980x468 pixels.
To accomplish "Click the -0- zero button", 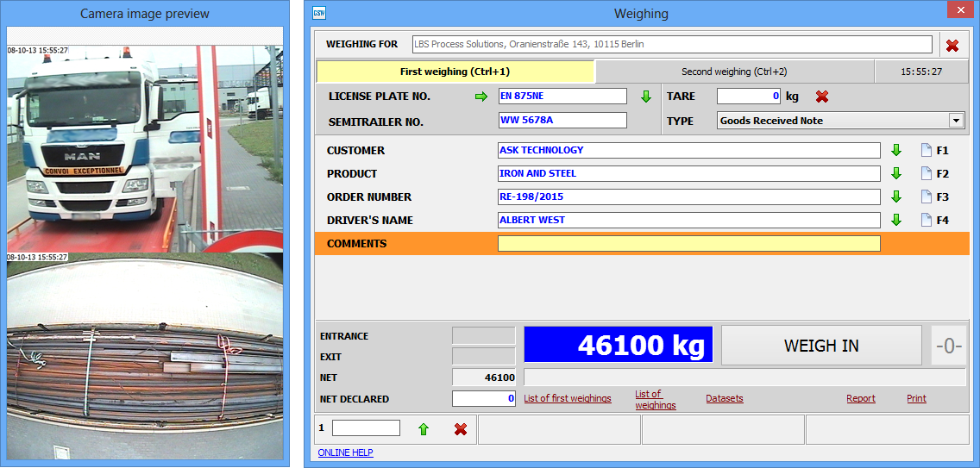I will click(948, 346).
